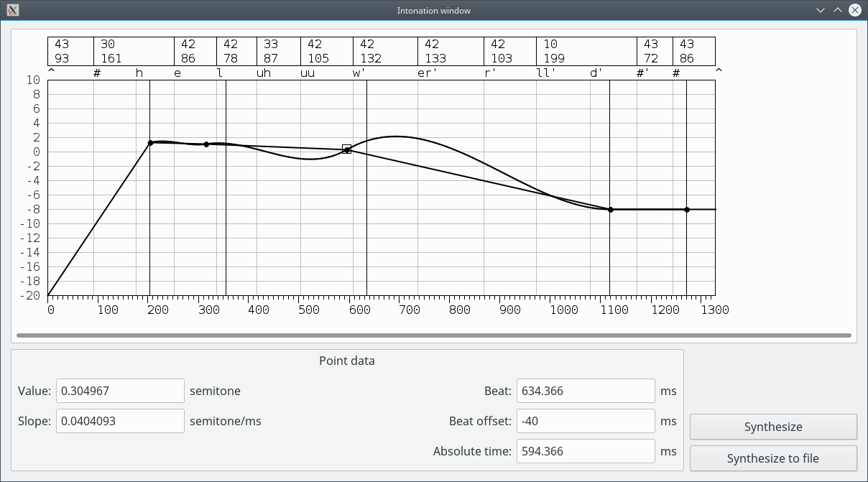Click the phoneme label er'
Image resolution: width=868 pixels, height=482 pixels.
[428, 73]
